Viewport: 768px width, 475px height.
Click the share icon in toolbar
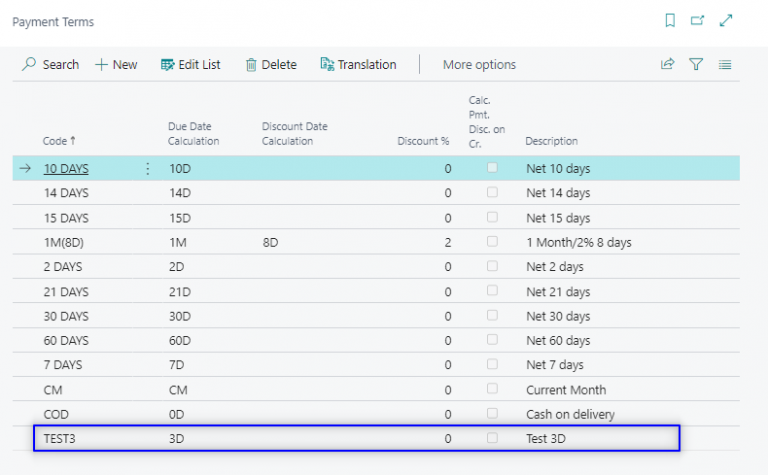click(x=667, y=64)
